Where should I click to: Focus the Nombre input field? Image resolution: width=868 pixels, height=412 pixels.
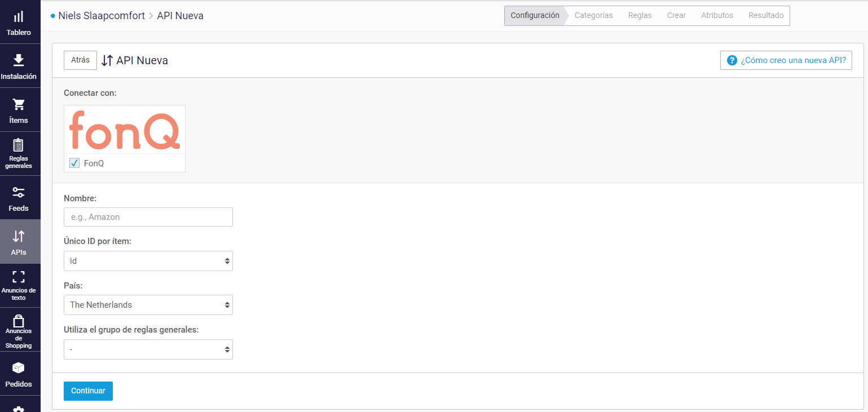tap(148, 217)
